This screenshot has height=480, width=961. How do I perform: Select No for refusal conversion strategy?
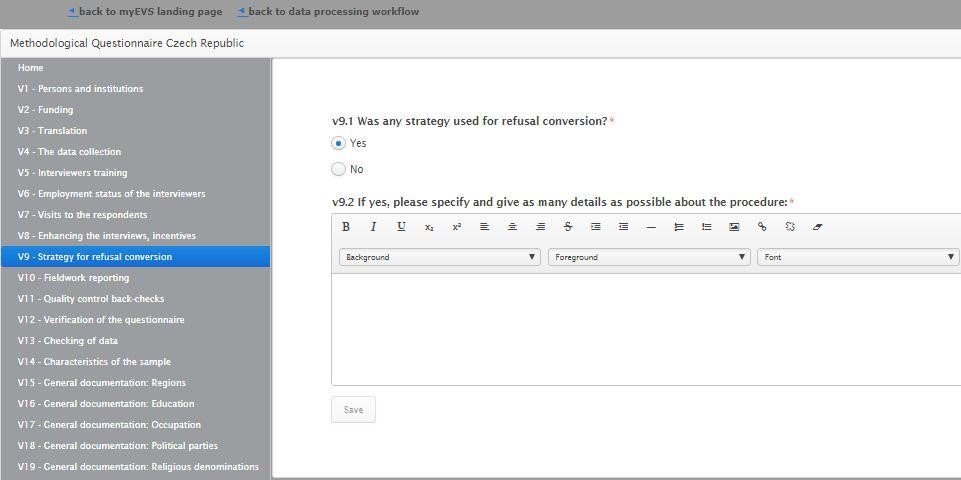(338, 169)
